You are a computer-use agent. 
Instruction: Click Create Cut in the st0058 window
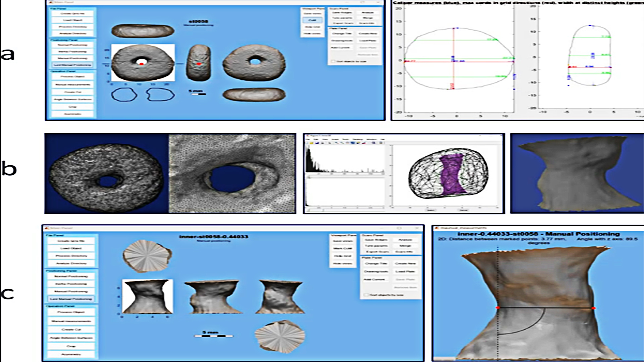point(72,92)
